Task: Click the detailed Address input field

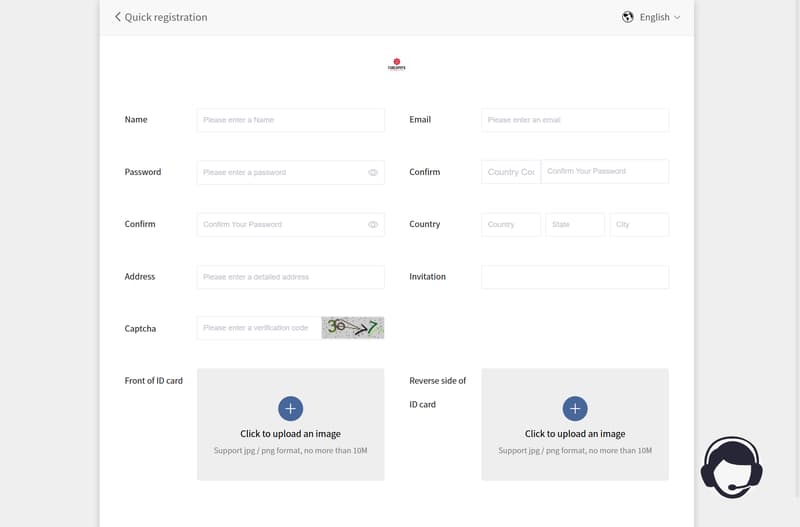Action: (x=291, y=277)
